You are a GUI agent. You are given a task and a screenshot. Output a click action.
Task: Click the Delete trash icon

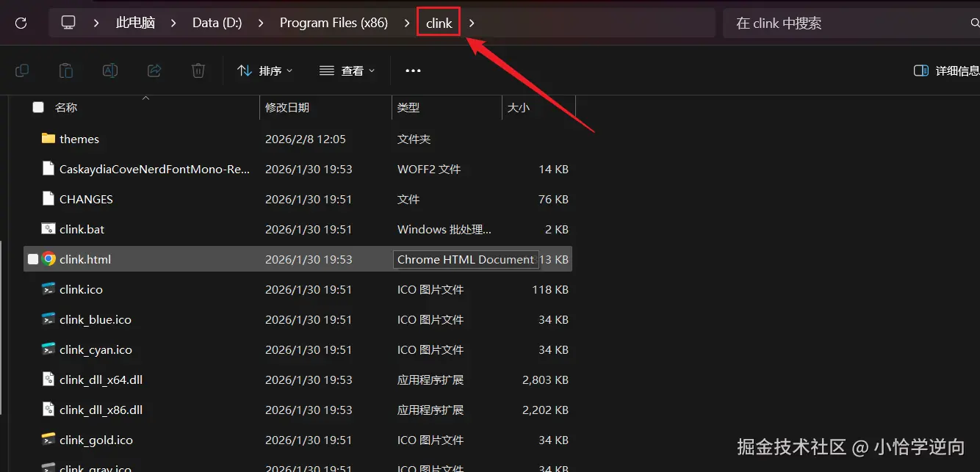click(x=198, y=70)
